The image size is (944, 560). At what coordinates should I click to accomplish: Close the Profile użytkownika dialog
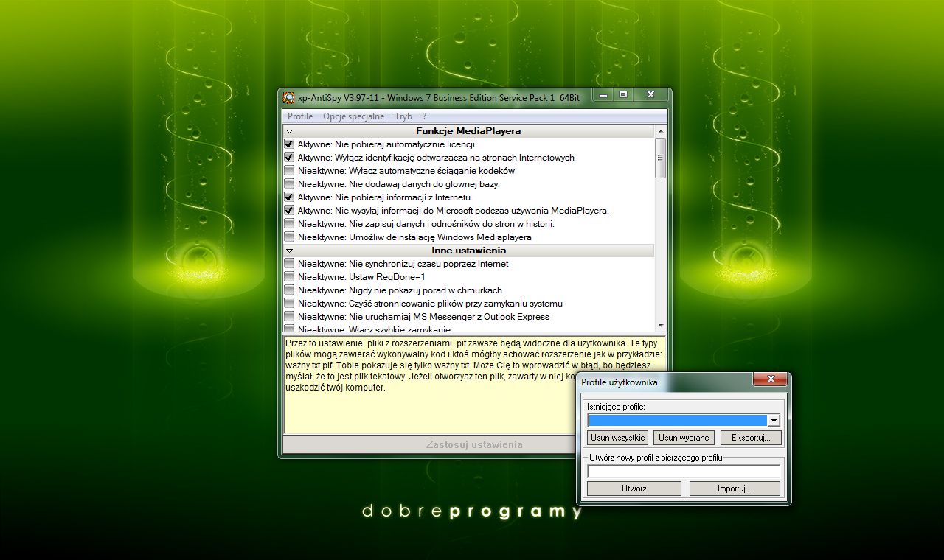click(x=771, y=379)
